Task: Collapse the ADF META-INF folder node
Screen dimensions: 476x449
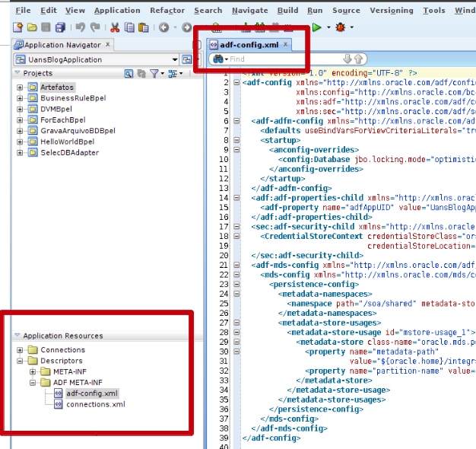Action: tap(33, 383)
